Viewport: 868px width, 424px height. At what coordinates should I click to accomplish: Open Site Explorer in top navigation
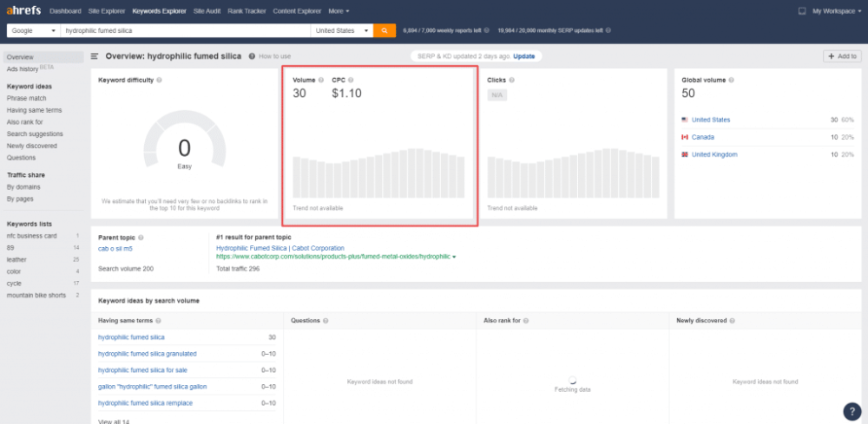107,11
